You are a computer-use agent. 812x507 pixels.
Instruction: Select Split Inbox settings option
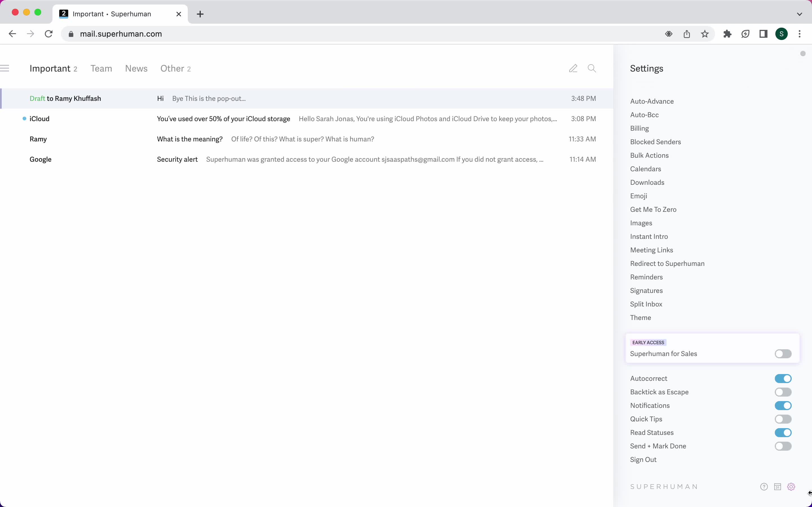(646, 304)
